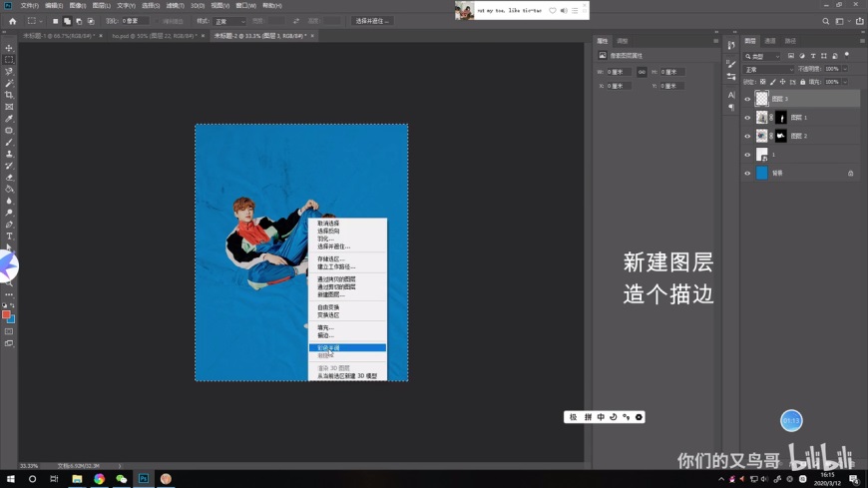Open the Search icon in options bar
Image resolution: width=868 pixels, height=488 pixels.
(x=825, y=21)
